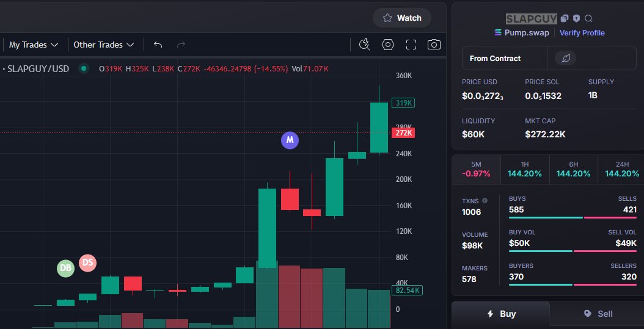Click SLAPGUY/USD chart symbol title
This screenshot has width=644, height=329.
38,68
